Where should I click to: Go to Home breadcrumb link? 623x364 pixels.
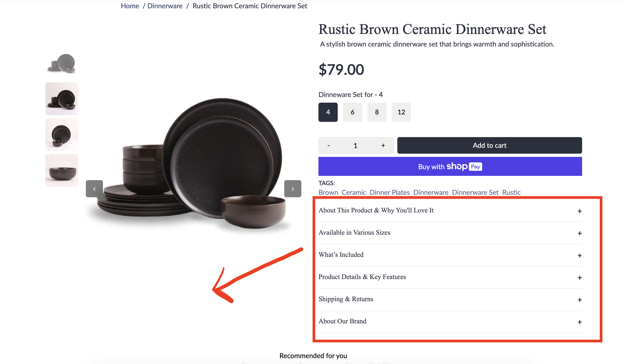pyautogui.click(x=130, y=6)
